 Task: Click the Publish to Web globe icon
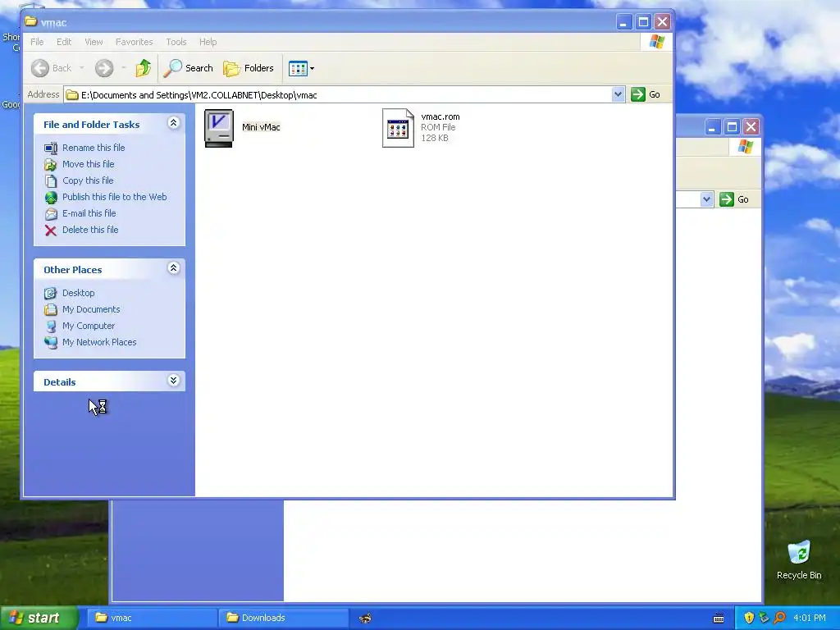(x=51, y=198)
